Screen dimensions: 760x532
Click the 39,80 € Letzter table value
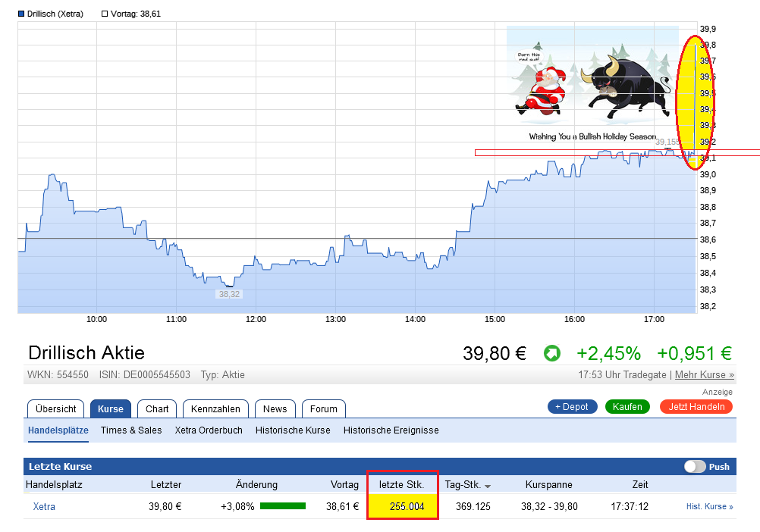point(165,507)
